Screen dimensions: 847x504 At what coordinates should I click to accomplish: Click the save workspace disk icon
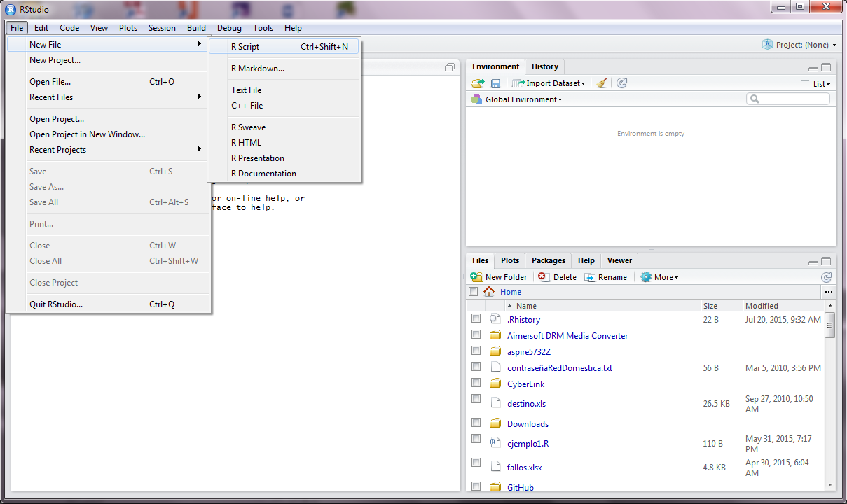click(x=495, y=83)
